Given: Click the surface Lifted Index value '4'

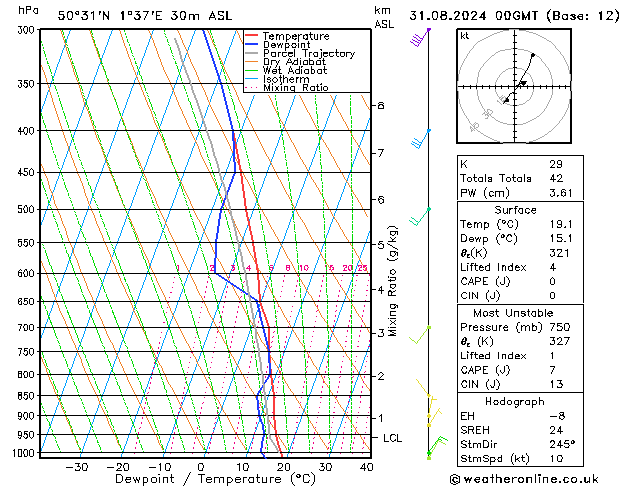Looking at the screenshot, I should point(553,267).
